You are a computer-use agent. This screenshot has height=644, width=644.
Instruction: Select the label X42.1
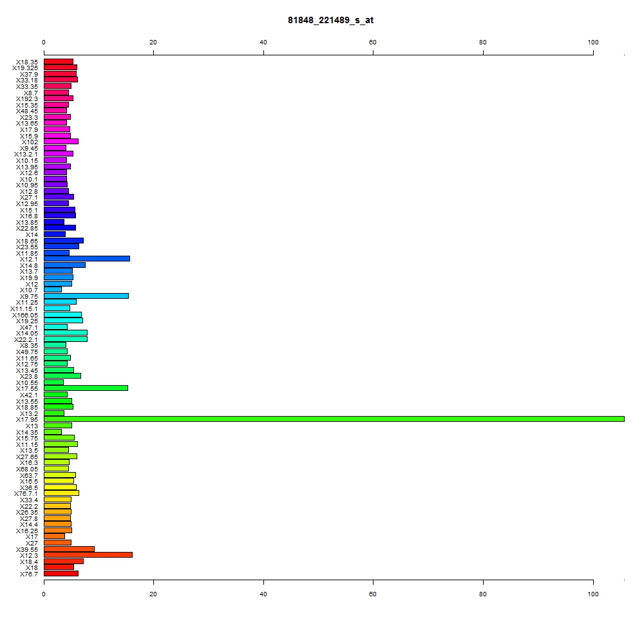29,395
